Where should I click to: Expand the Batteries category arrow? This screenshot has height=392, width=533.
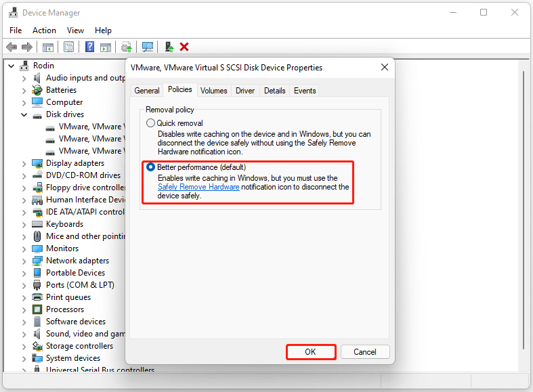[x=24, y=91]
